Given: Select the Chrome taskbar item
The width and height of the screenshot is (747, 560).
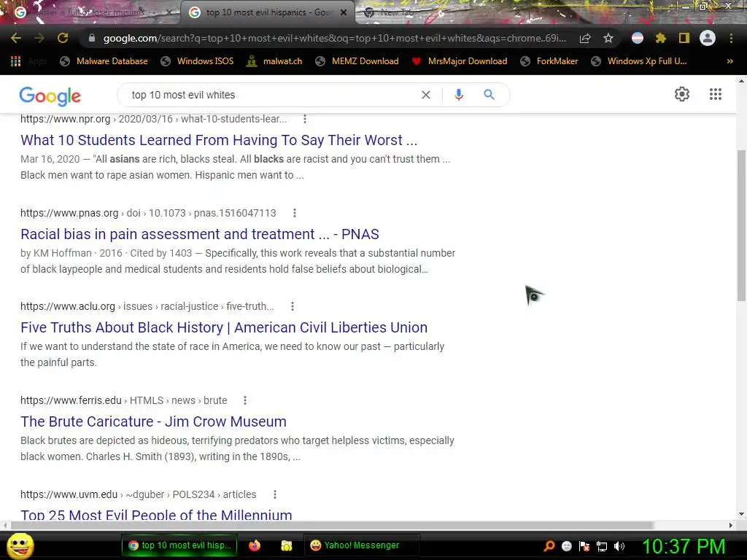Looking at the screenshot, I should (181, 545).
